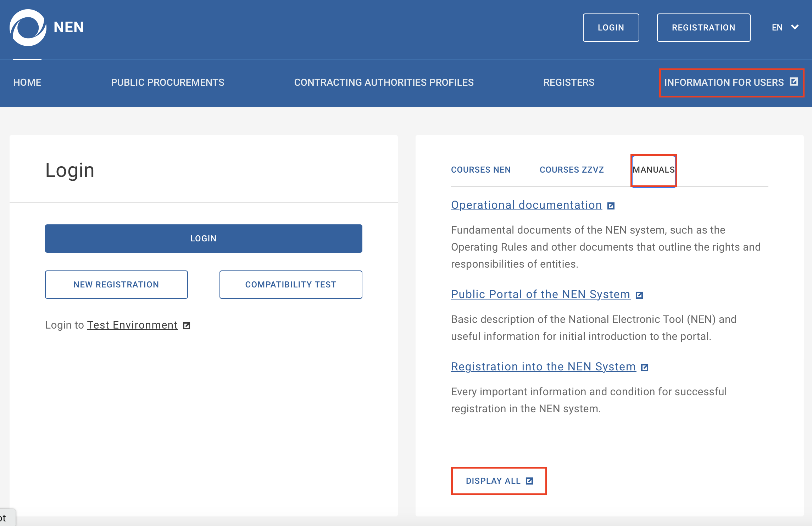The height and width of the screenshot is (526, 812).
Task: Switch to the Courses NEN tab
Action: pos(480,170)
